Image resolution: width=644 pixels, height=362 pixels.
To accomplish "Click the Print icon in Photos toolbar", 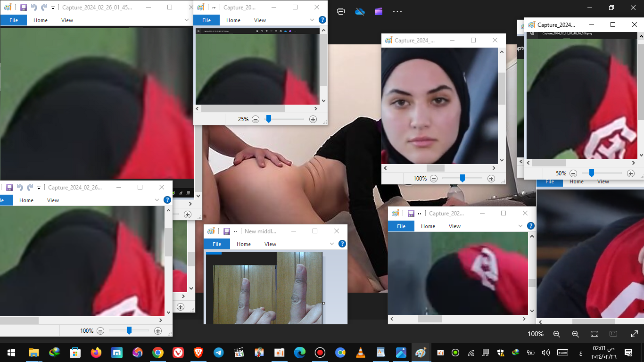I will click(x=341, y=11).
